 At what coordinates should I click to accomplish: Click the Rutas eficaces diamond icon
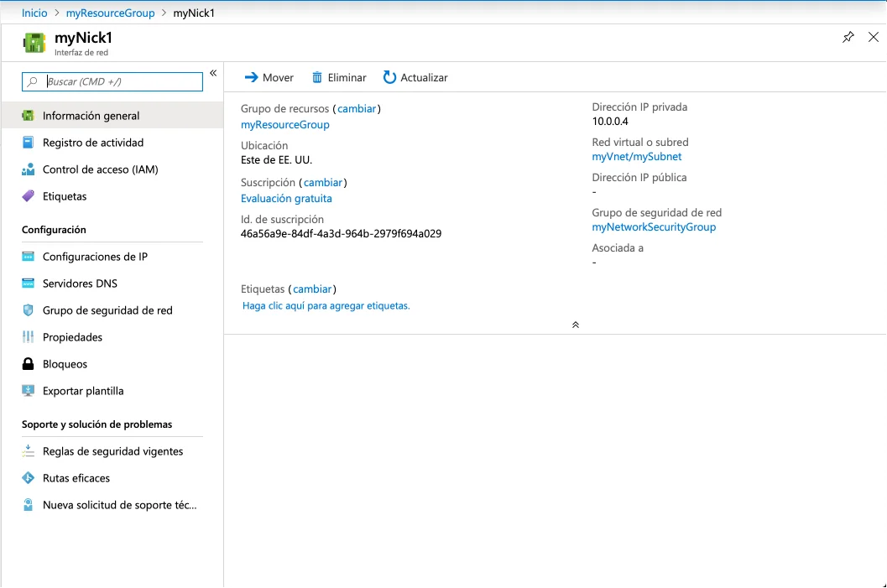click(x=28, y=478)
